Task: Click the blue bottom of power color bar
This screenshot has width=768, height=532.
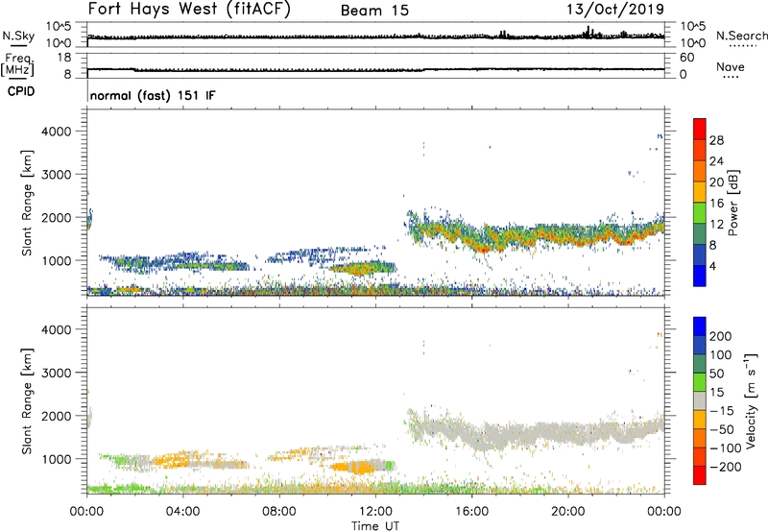Action: click(700, 276)
